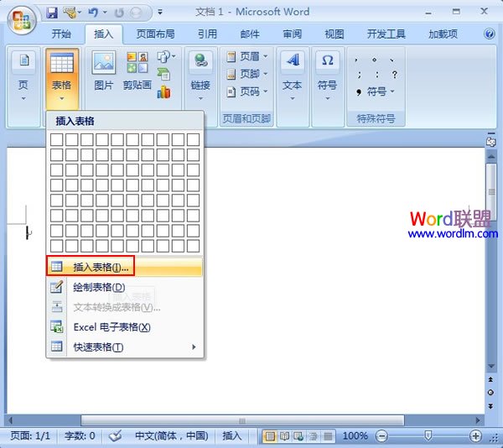Click the Select Browse Object circle button
The height and width of the screenshot is (448, 503).
(490, 393)
